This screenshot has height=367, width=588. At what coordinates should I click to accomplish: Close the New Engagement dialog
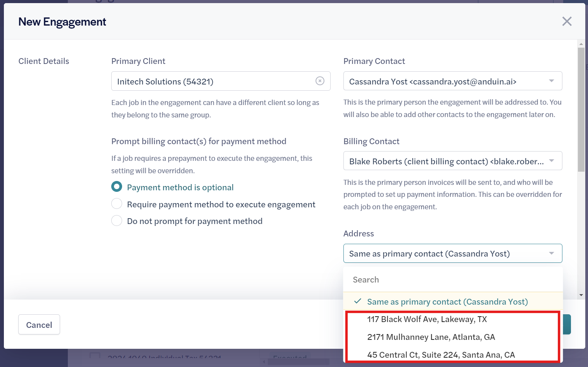pyautogui.click(x=567, y=21)
